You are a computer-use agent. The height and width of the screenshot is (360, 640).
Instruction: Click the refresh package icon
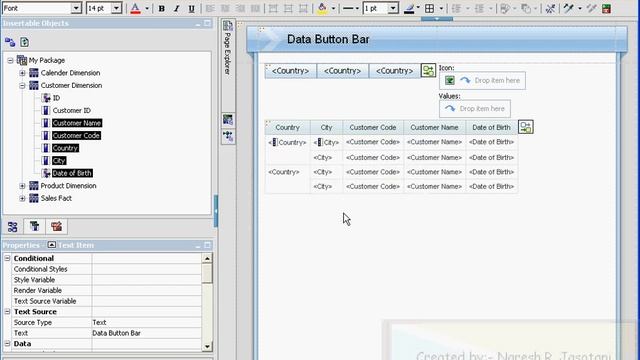click(24, 42)
